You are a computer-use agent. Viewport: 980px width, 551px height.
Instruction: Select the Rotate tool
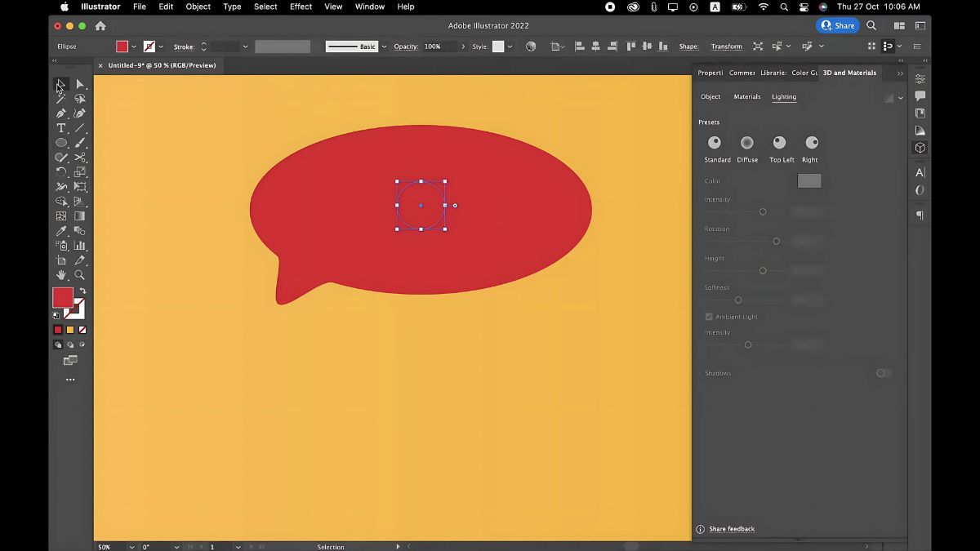click(61, 172)
